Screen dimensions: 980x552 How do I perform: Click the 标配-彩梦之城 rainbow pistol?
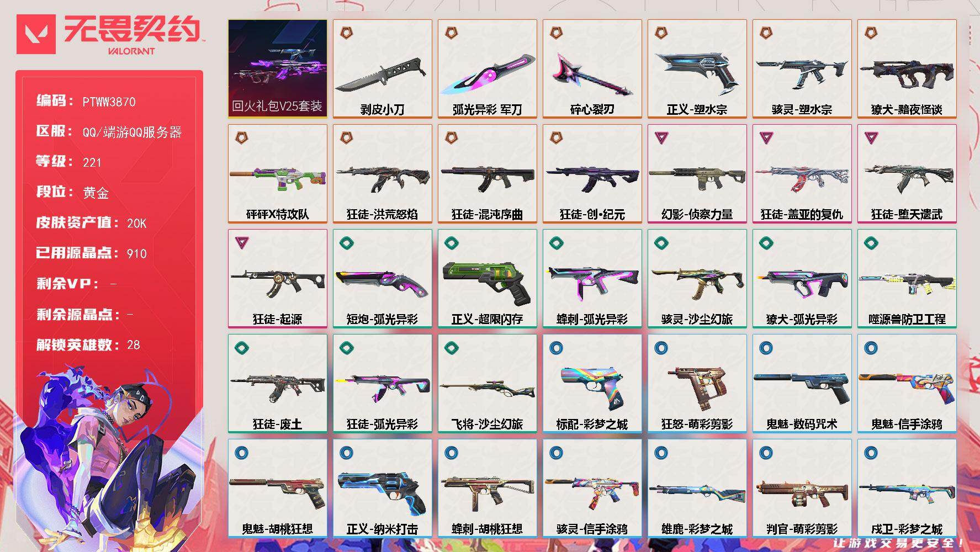(592, 383)
